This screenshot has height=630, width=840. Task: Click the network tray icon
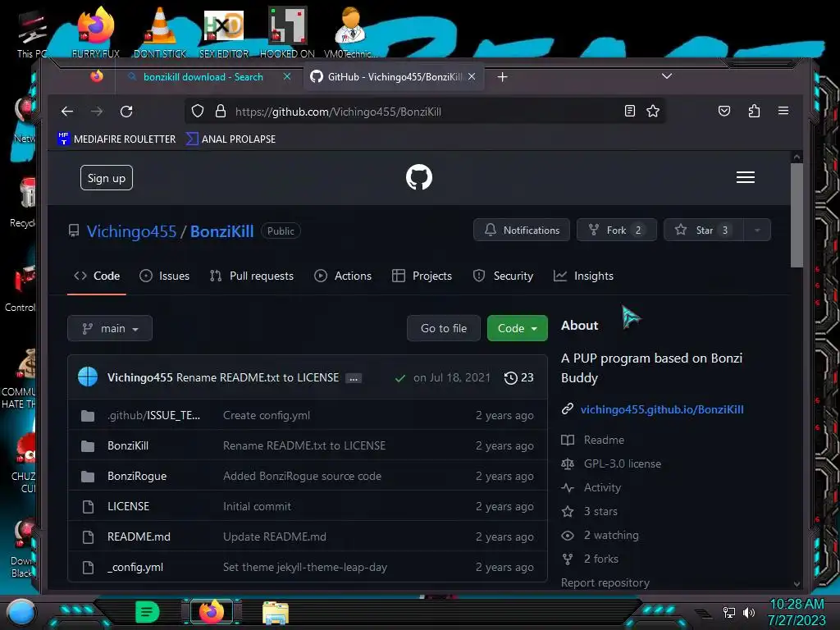729,612
